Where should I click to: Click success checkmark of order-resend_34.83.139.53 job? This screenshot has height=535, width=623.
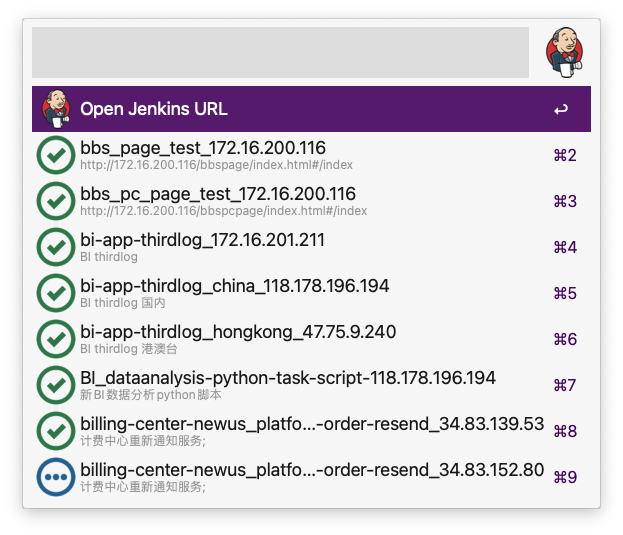56,431
